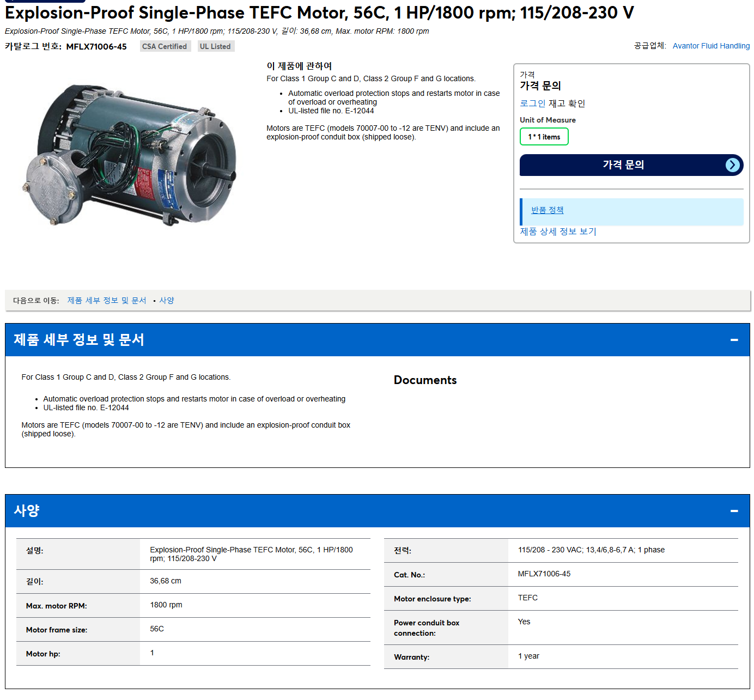
Task: Click the 1800 rpm value in specs
Action: [x=166, y=605]
